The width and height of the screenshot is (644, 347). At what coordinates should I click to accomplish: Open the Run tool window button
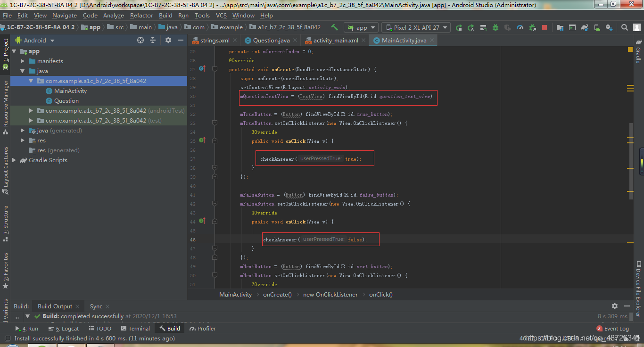(27, 329)
